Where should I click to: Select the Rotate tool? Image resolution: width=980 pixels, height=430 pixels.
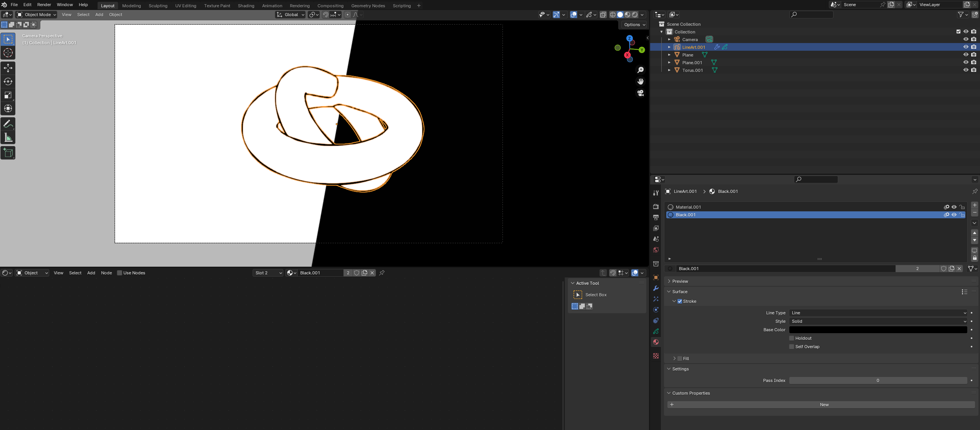tap(8, 81)
